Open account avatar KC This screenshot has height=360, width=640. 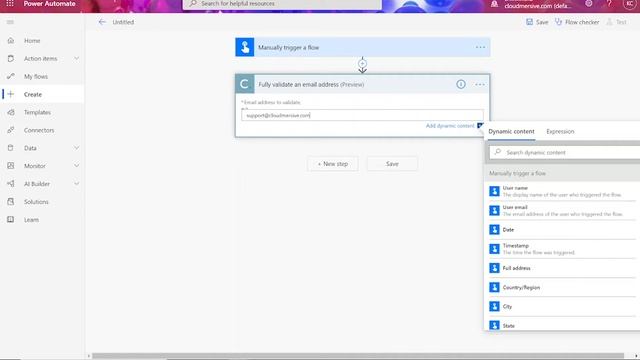(629, 4)
